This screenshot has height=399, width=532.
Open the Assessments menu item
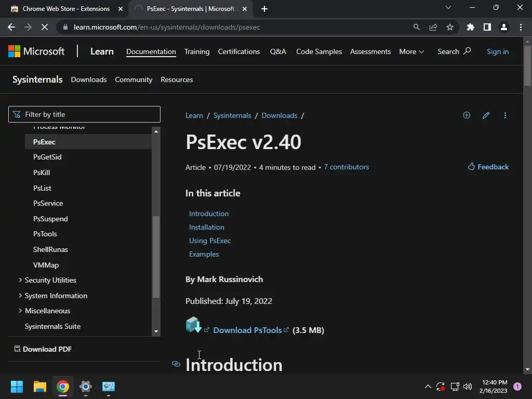[370, 51]
